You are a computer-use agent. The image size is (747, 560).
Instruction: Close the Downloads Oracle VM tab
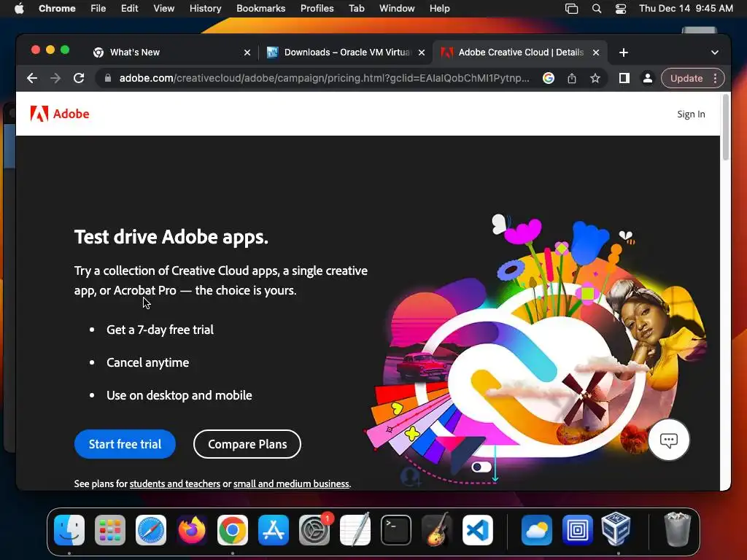tap(422, 52)
